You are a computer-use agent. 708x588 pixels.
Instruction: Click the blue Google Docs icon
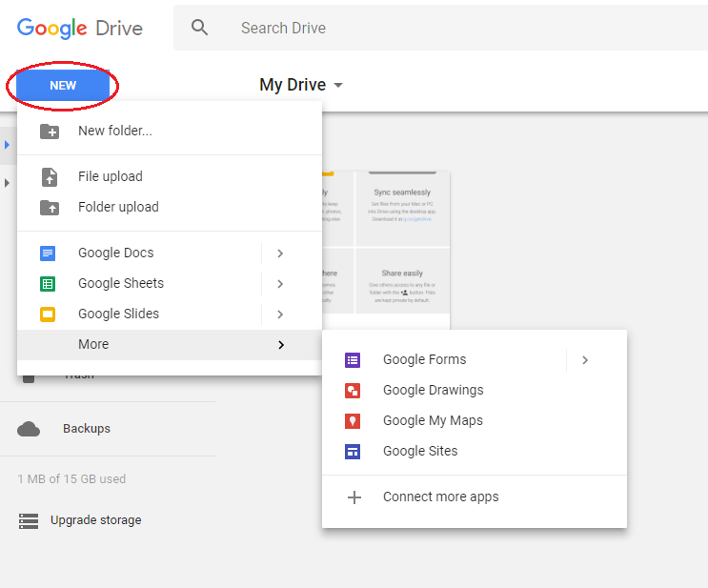pyautogui.click(x=48, y=253)
